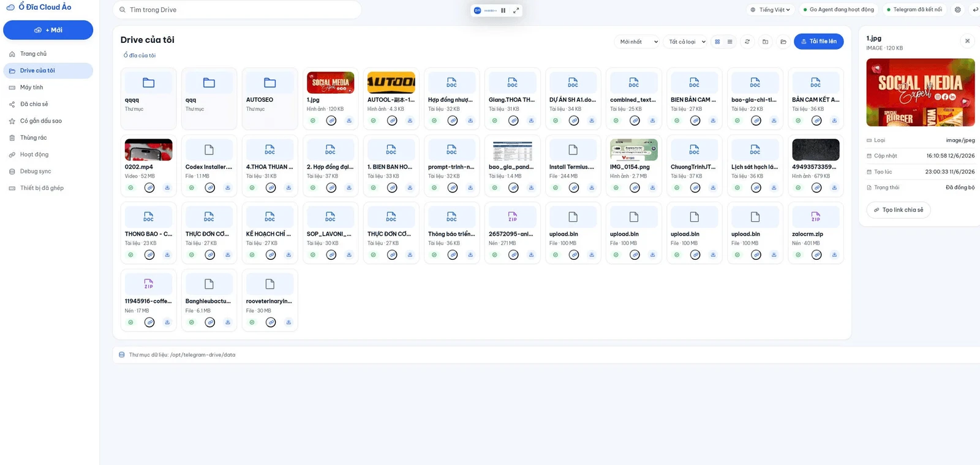Go to Có gắn dấu sao

tap(40, 121)
